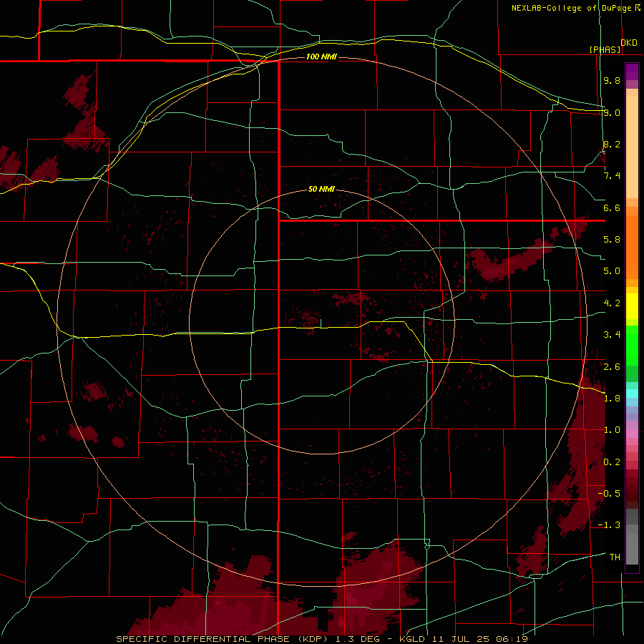644x644 pixels.
Task: Click the 50 NMI range ring label
Action: pyautogui.click(x=321, y=189)
